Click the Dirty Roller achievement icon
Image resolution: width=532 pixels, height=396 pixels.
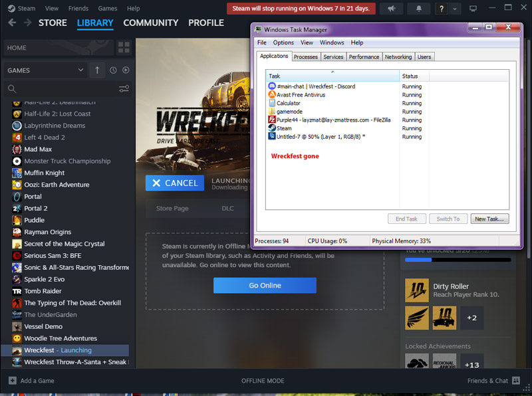coord(417,290)
